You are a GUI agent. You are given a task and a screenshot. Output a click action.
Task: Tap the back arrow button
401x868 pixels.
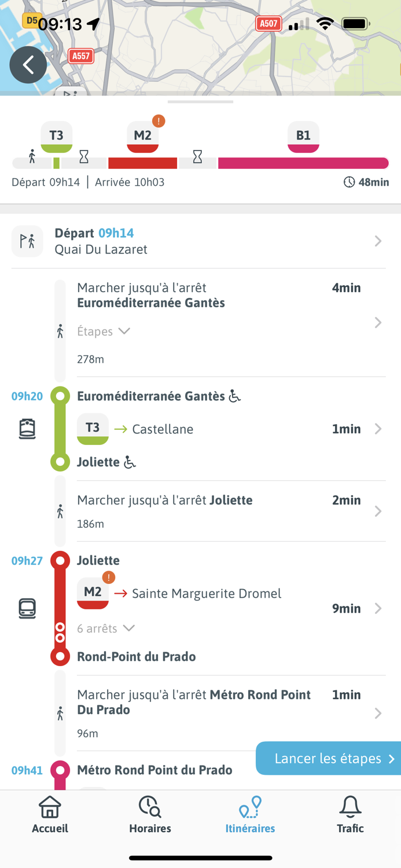point(28,65)
